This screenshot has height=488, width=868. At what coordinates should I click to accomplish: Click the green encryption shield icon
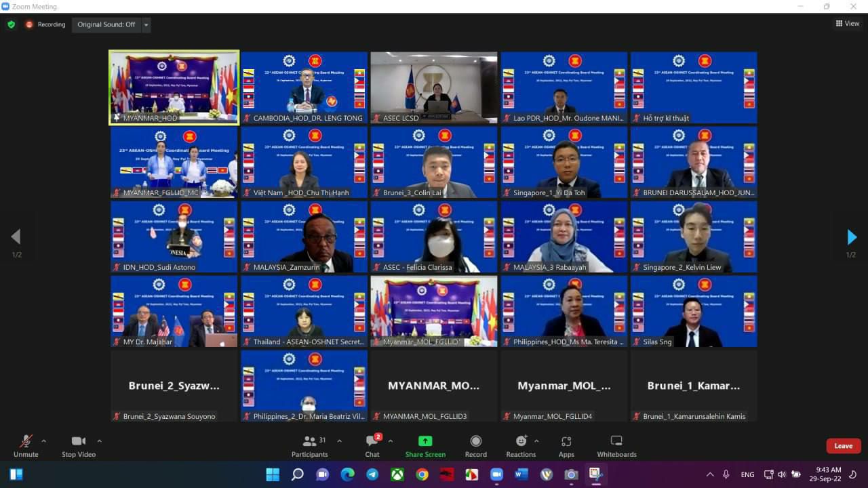point(11,24)
